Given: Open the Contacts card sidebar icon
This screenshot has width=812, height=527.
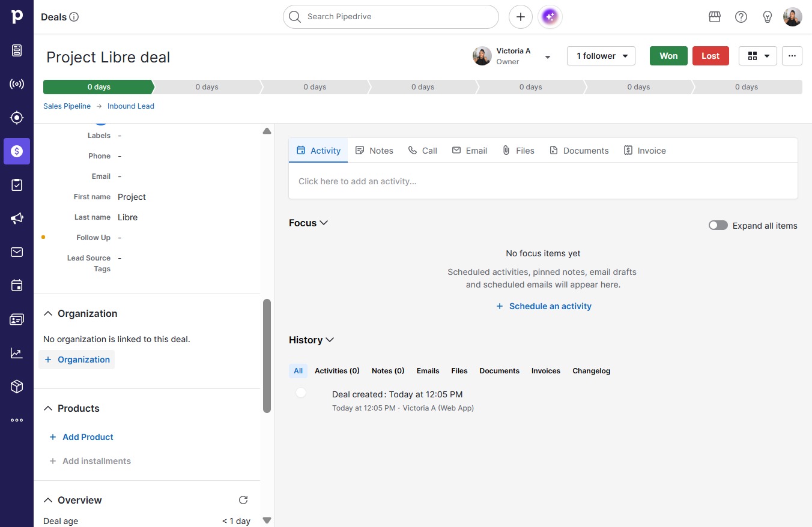Looking at the screenshot, I should pos(17,319).
